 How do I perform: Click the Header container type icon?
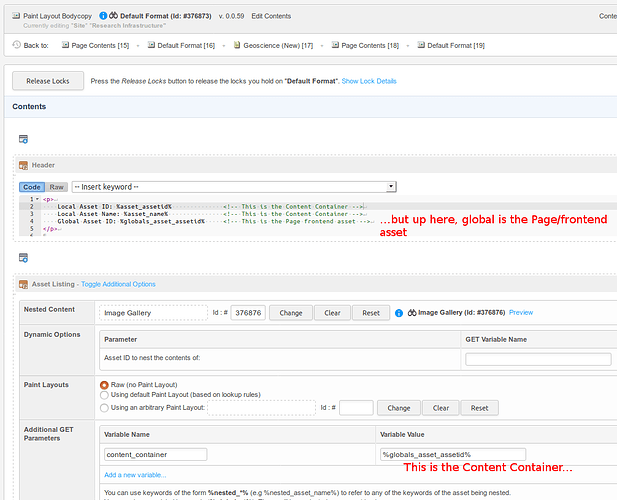tap(23, 165)
